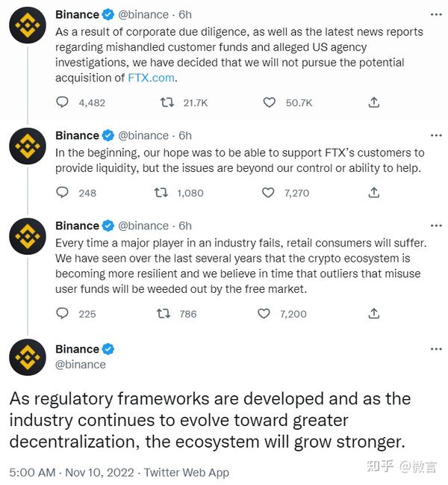Reply to the tweet with 225 replies

[63, 314]
